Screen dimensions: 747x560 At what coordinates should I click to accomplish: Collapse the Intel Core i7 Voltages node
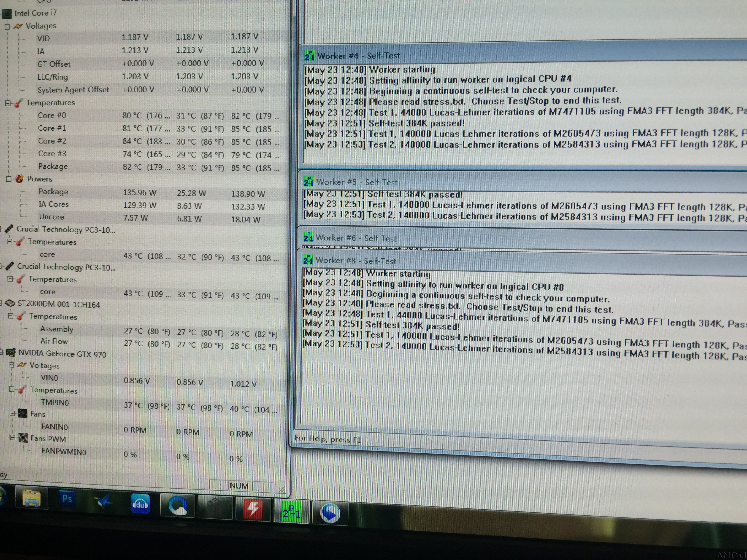click(7, 26)
